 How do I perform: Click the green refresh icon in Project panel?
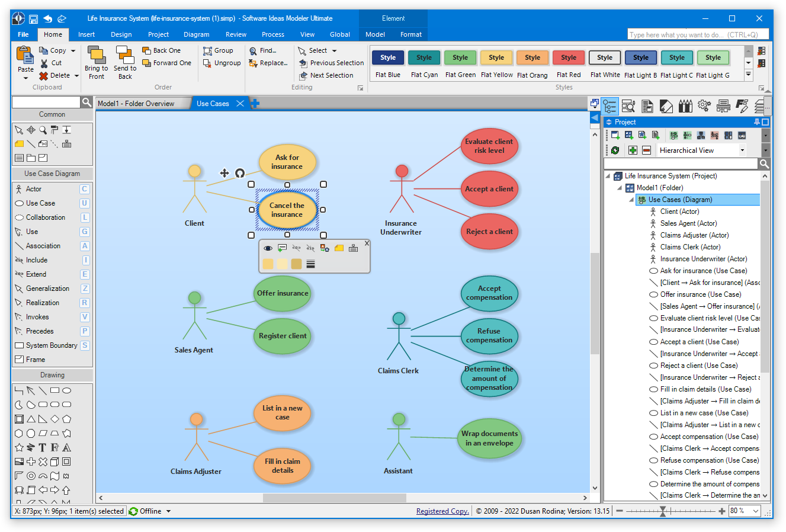pyautogui.click(x=615, y=150)
